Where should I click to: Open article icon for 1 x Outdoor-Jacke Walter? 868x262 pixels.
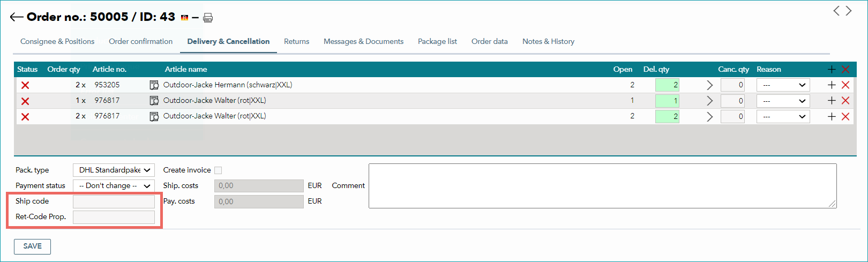154,101
